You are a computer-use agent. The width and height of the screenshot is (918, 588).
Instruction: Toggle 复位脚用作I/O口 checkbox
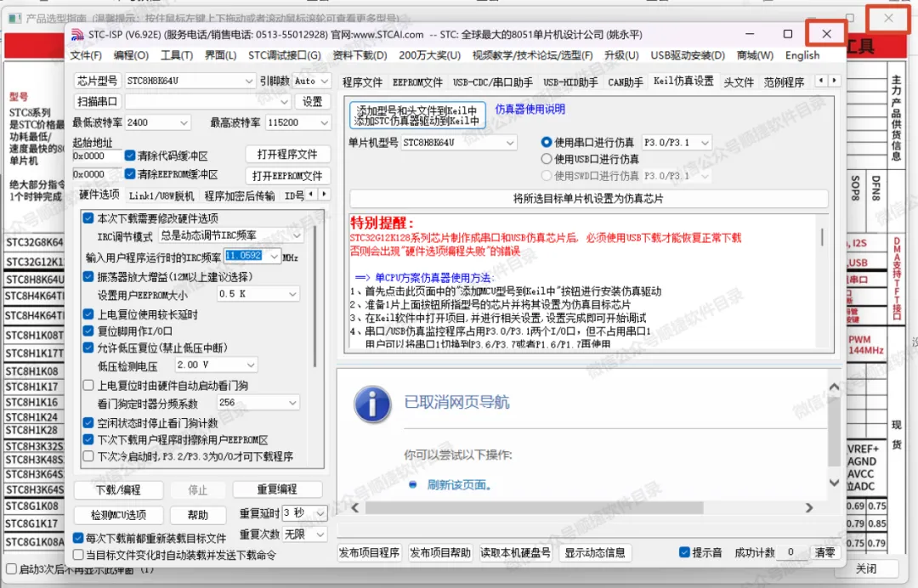tap(88, 331)
